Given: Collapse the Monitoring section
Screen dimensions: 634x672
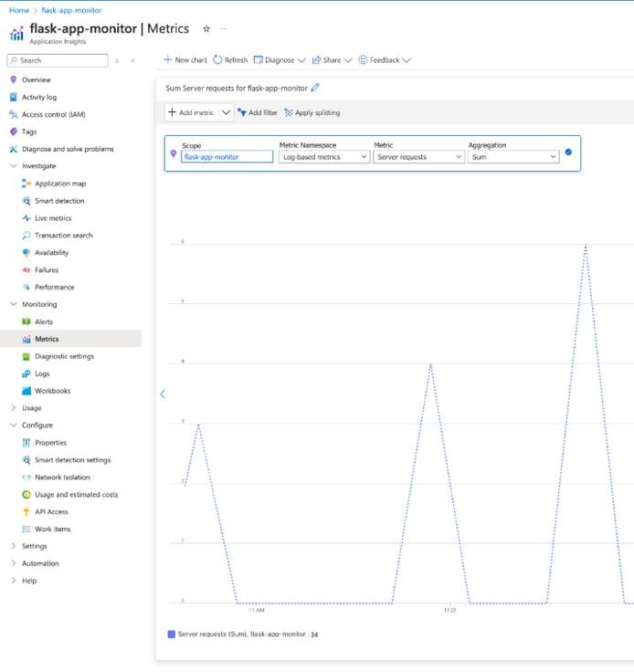Looking at the screenshot, I should (x=14, y=304).
